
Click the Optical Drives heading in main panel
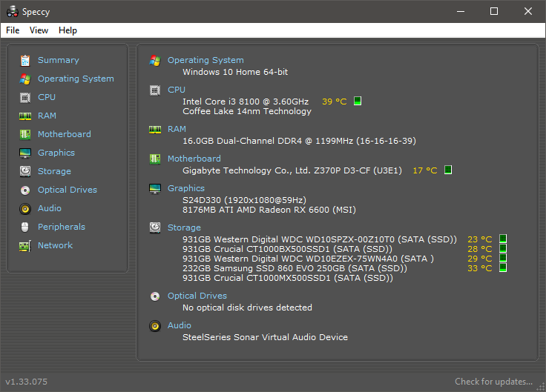coord(197,296)
